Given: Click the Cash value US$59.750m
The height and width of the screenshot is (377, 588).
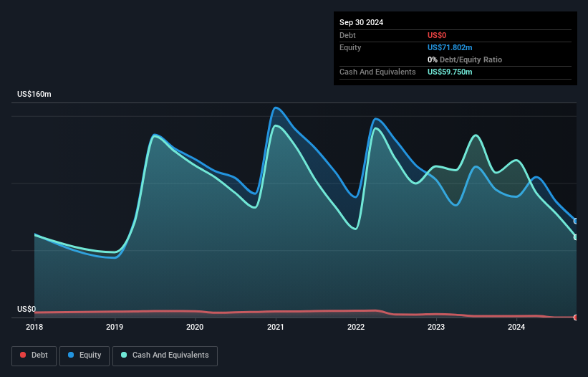Looking at the screenshot, I should click(450, 72).
